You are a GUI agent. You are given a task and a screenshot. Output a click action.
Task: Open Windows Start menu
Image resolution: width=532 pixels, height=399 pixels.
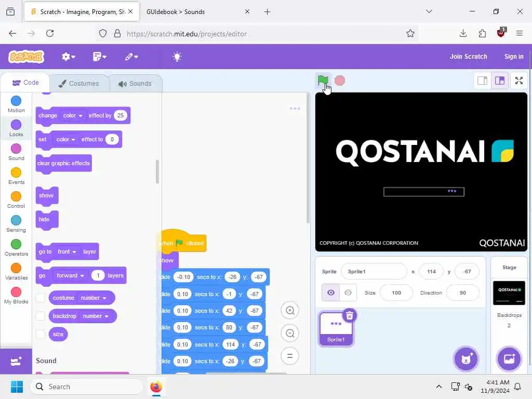click(17, 387)
